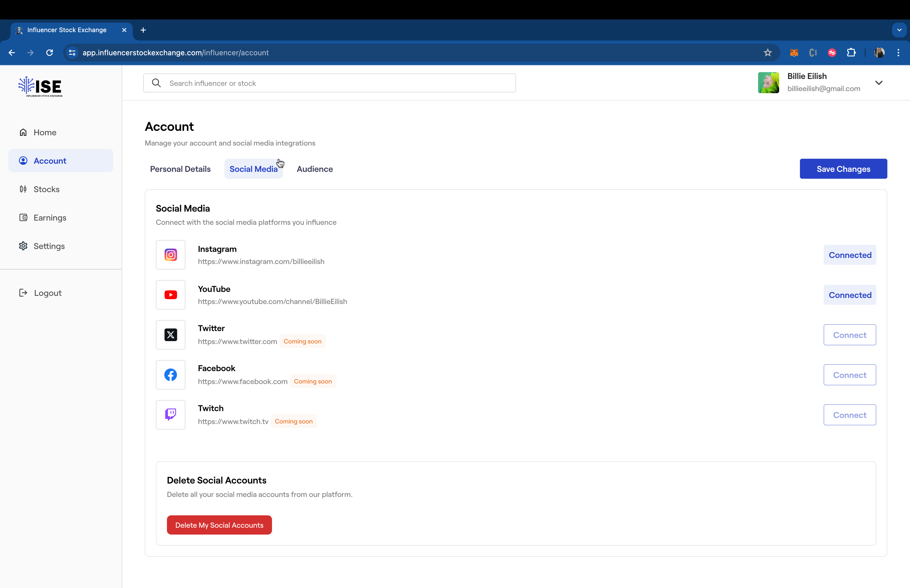This screenshot has width=910, height=588.
Task: Open Earnings from sidebar
Action: pos(61,218)
